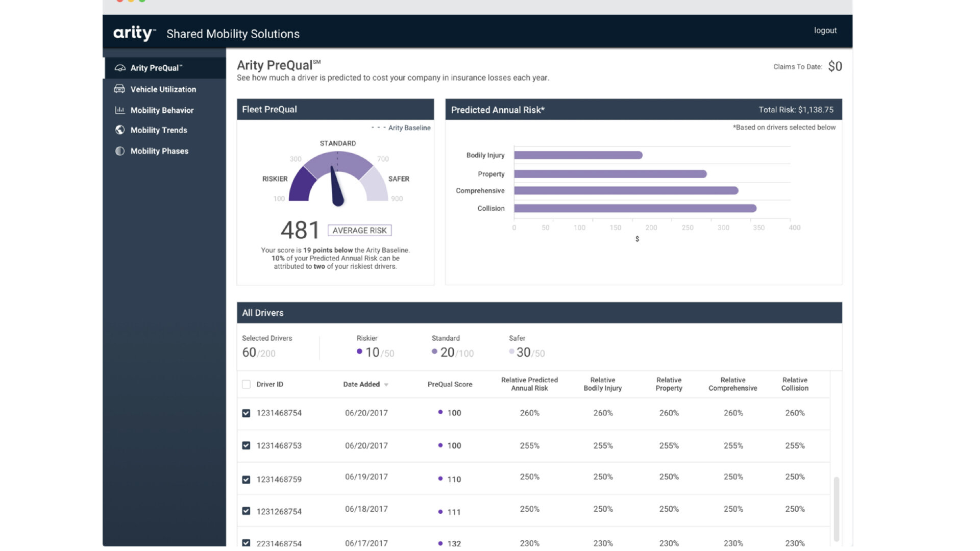Screen dimensions: 980x551
Task: Click Total Risk: $1,138.75 text
Action: coord(796,110)
